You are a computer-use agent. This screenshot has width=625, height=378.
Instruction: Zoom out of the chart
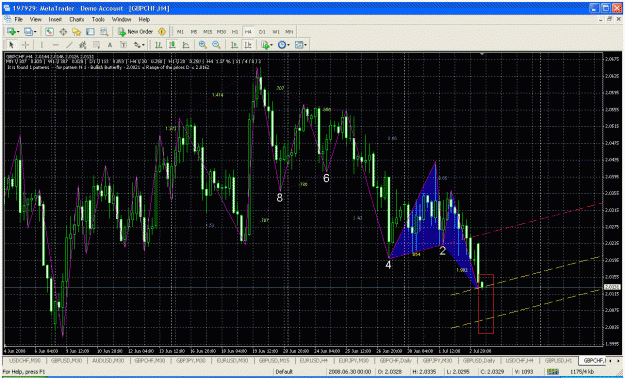pyautogui.click(x=216, y=45)
